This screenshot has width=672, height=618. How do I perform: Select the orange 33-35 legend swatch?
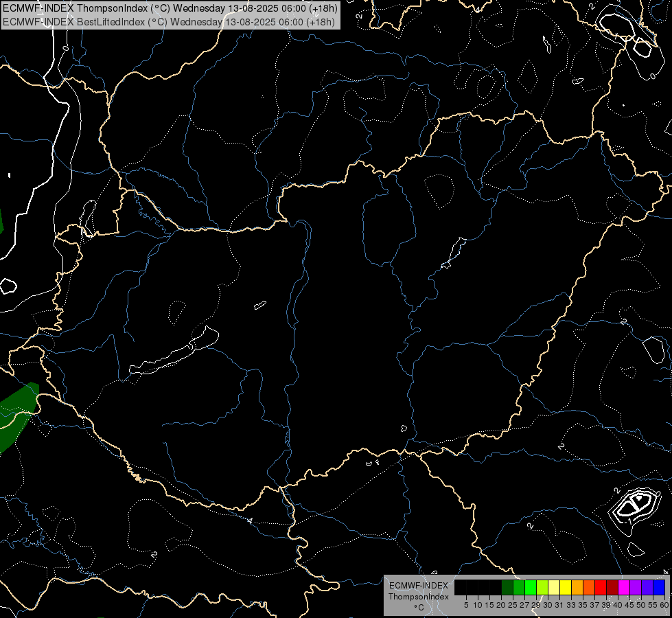(x=577, y=588)
